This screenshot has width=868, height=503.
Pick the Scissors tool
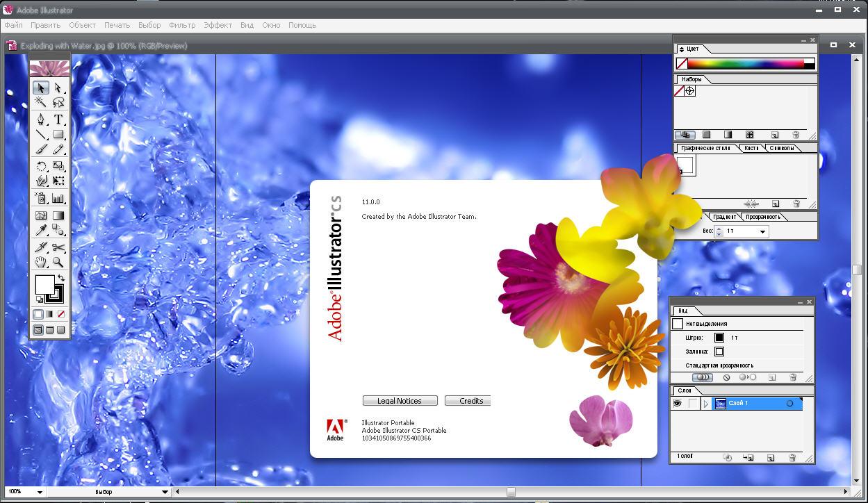click(x=58, y=247)
